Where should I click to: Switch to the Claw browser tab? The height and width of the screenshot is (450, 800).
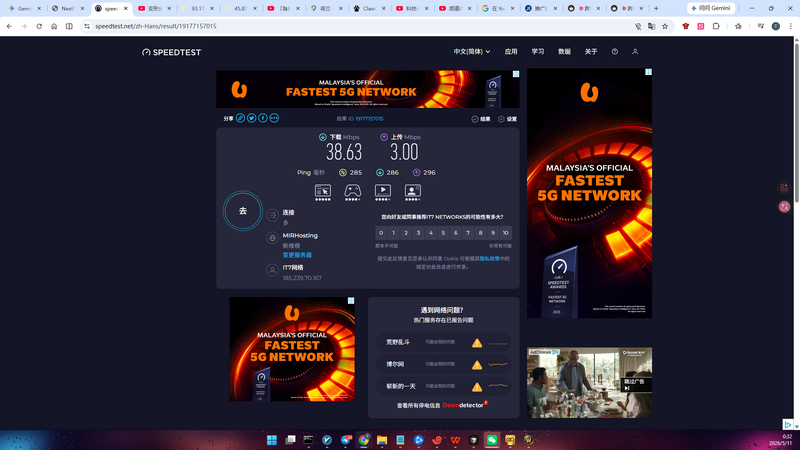click(x=369, y=8)
